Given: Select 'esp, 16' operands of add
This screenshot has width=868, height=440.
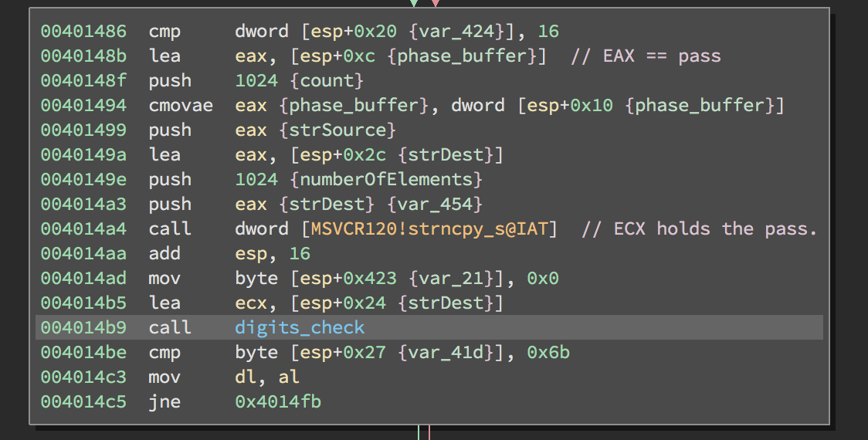Looking at the screenshot, I should 273,253.
